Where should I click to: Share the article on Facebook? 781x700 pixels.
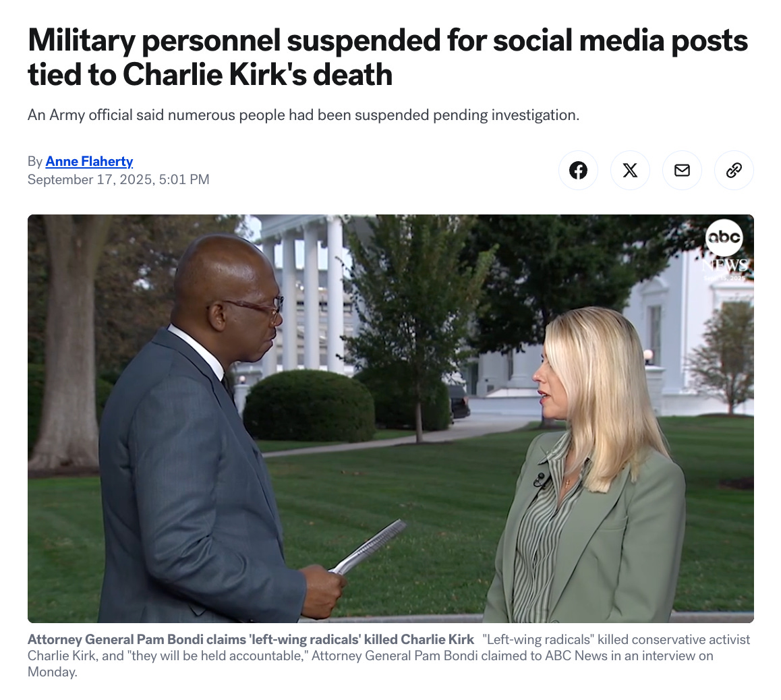point(578,170)
